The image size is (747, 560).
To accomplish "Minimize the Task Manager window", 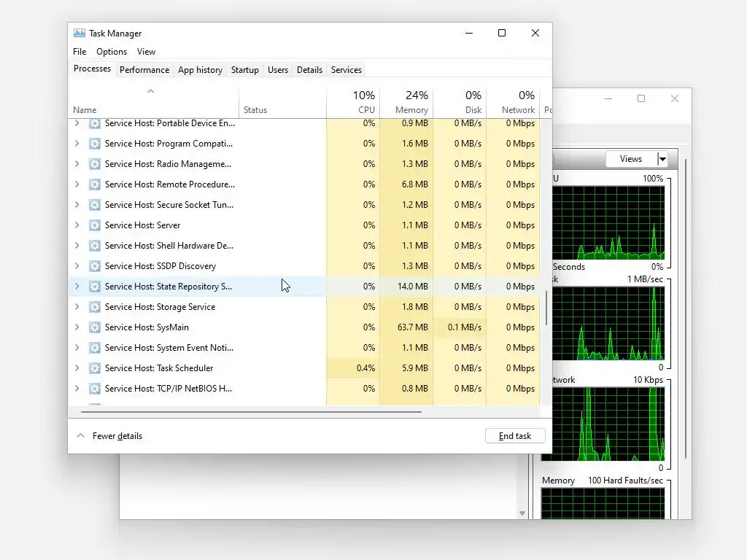I will [469, 33].
